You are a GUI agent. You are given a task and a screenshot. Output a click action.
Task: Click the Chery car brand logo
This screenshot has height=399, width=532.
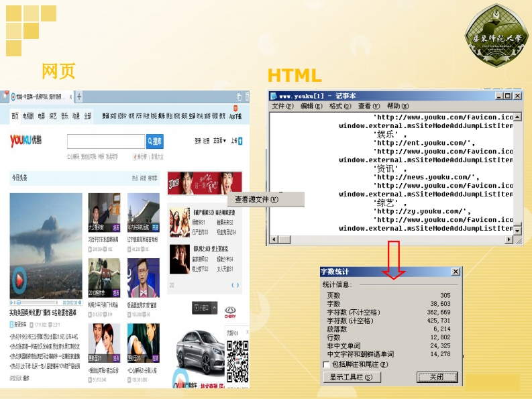pos(230,310)
